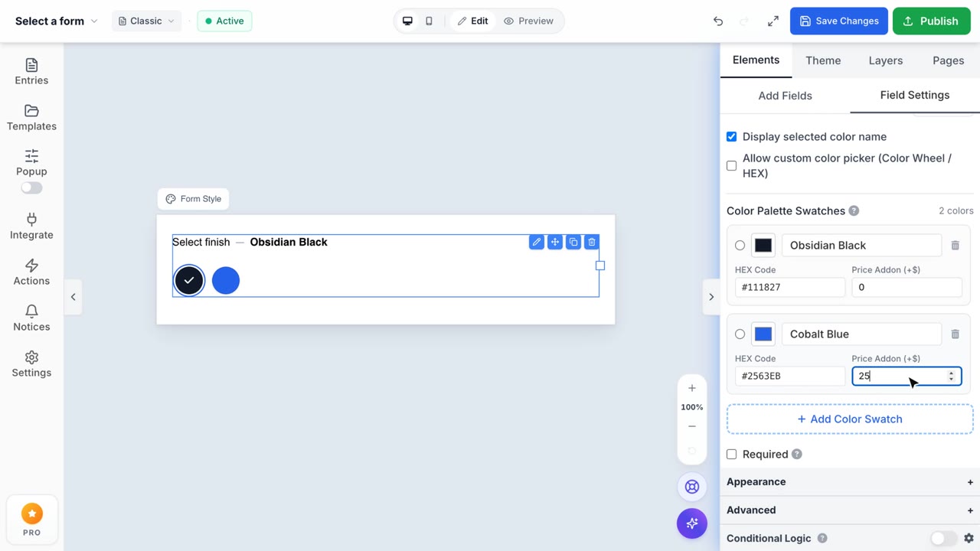Switch to the Theme tab
Viewport: 980px width, 551px height.
[x=823, y=60]
